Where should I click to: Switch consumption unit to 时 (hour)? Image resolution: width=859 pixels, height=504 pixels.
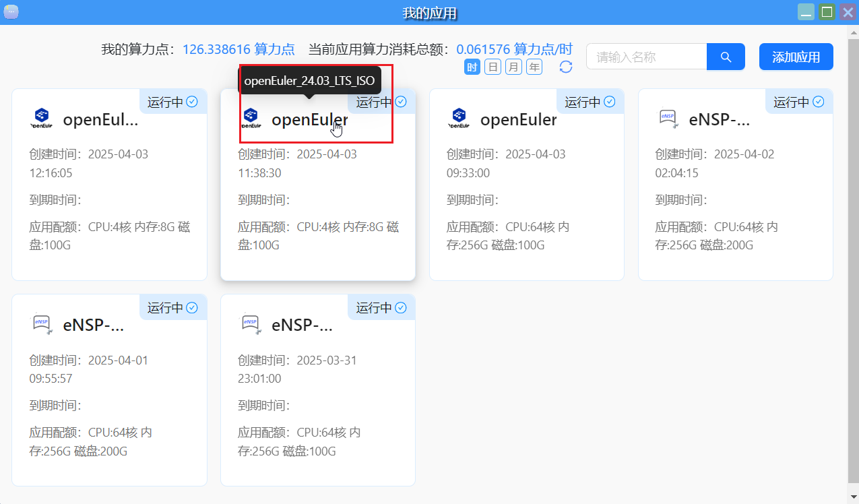click(472, 67)
